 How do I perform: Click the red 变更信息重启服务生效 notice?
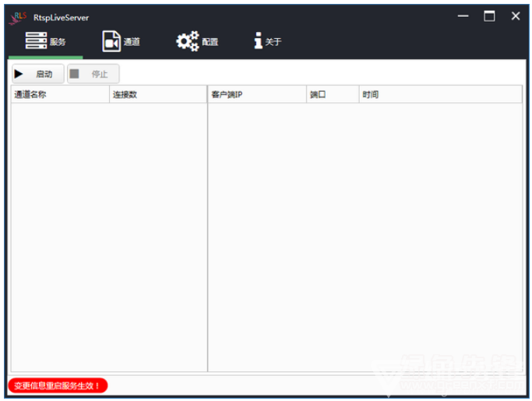(58, 385)
